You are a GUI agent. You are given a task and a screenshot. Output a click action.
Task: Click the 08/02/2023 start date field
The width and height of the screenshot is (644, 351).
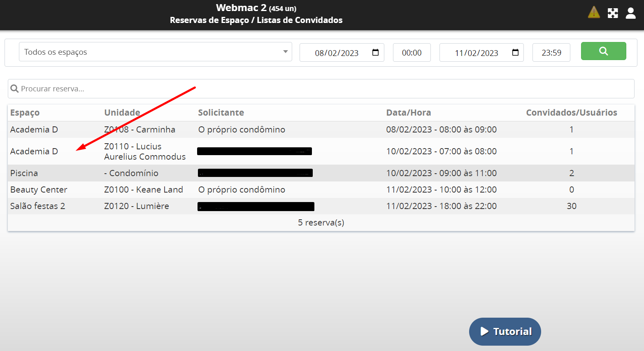(x=336, y=53)
